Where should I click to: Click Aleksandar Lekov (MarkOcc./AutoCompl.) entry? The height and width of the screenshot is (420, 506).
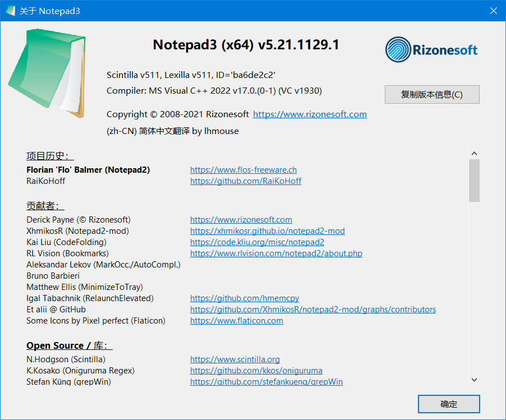pos(104,265)
